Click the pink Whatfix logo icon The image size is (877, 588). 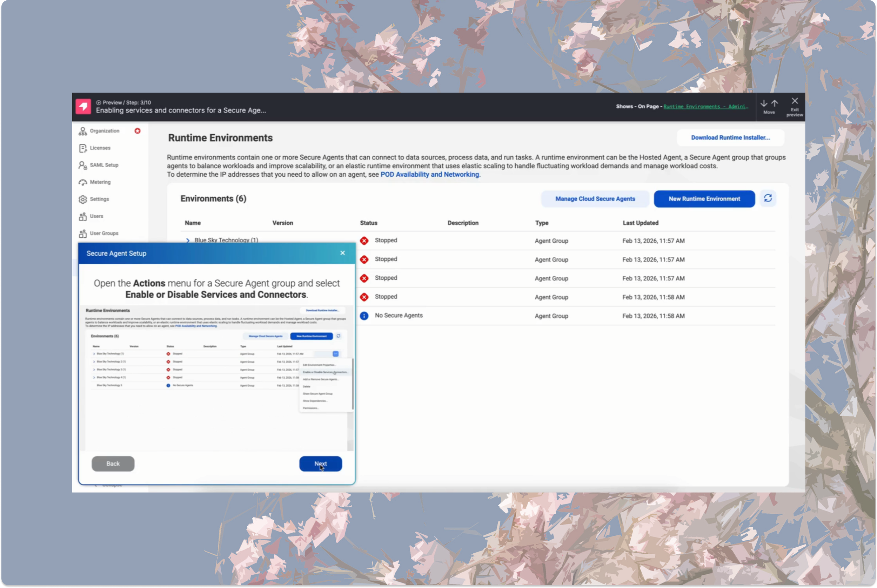point(83,107)
